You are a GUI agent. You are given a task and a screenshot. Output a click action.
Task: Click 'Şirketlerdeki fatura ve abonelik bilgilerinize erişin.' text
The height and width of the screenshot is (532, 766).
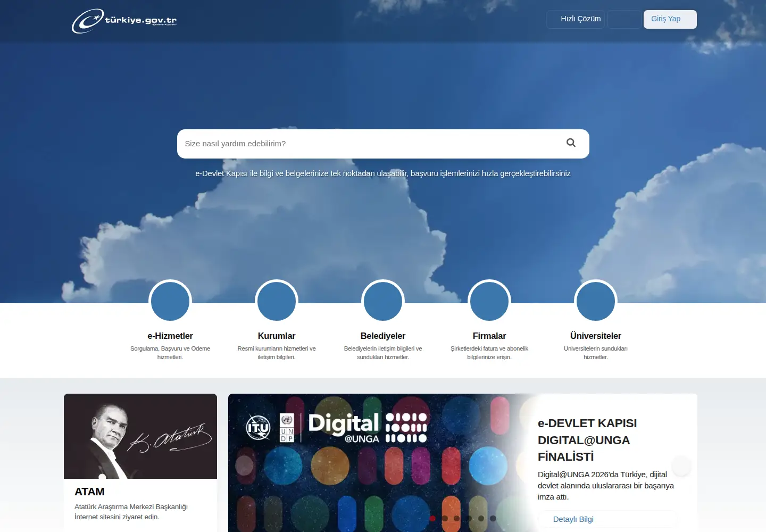click(x=489, y=353)
